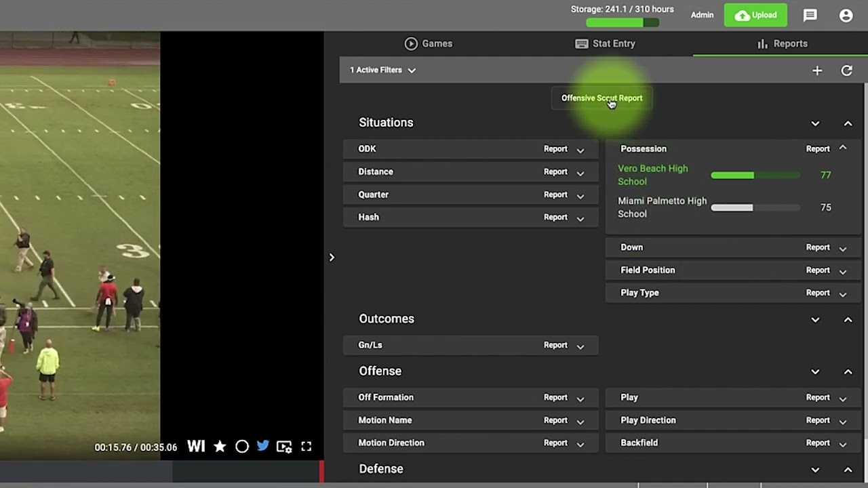868x488 pixels.
Task: Expand the Play Type report row
Action: pos(843,293)
